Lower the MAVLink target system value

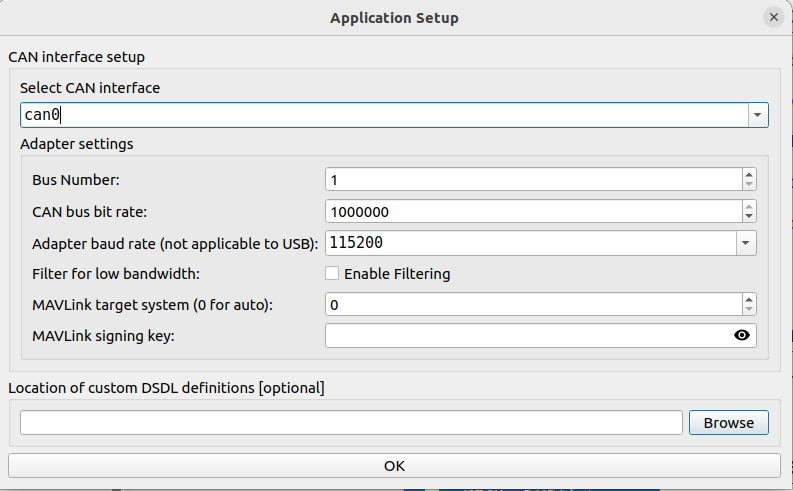point(748,310)
